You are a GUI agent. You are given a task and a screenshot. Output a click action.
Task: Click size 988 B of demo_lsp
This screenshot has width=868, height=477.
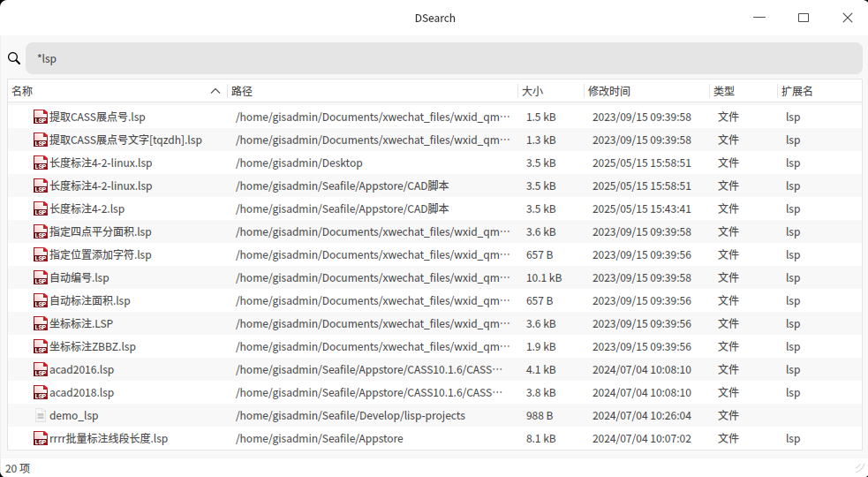(x=540, y=415)
